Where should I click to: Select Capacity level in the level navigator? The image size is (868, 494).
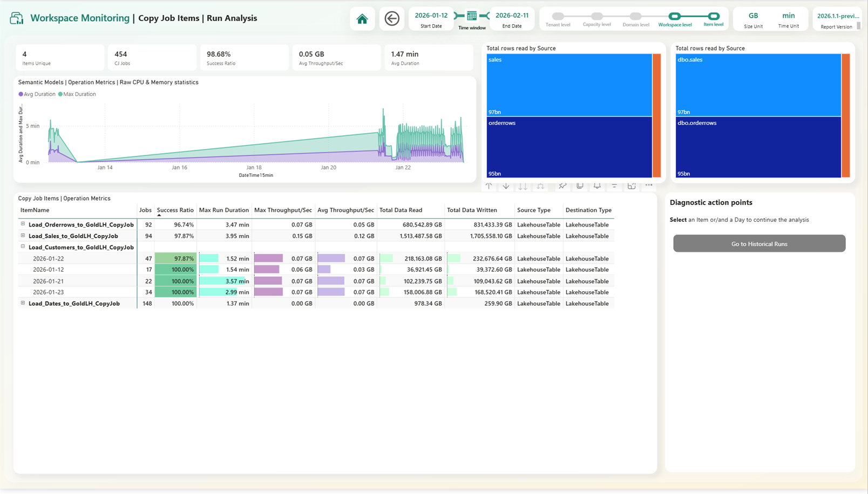596,17
